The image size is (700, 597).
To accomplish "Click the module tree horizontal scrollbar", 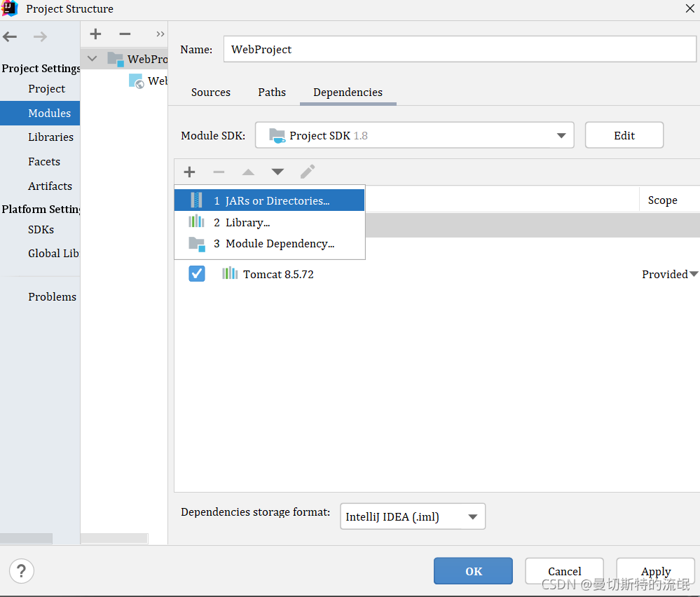I will coord(114,539).
